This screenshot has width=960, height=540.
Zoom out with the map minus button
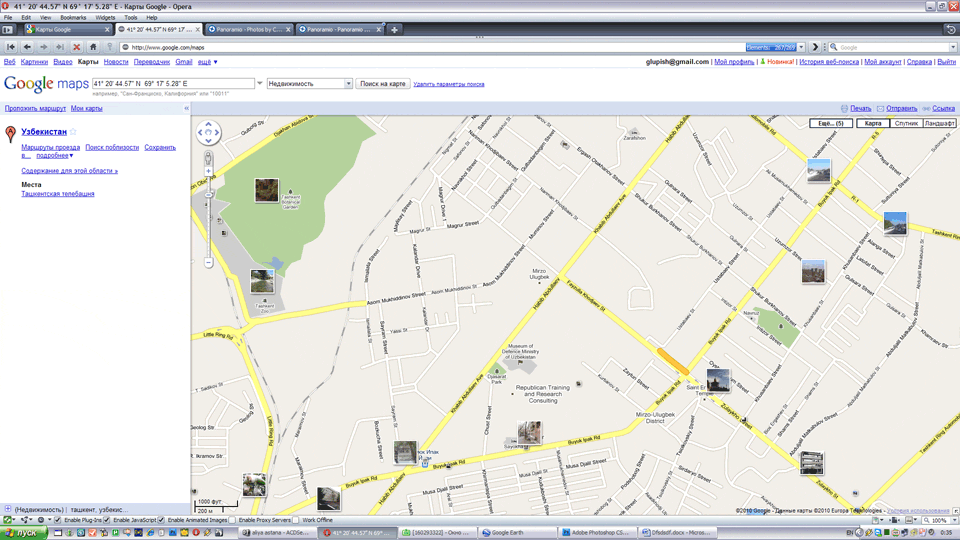(x=208, y=263)
